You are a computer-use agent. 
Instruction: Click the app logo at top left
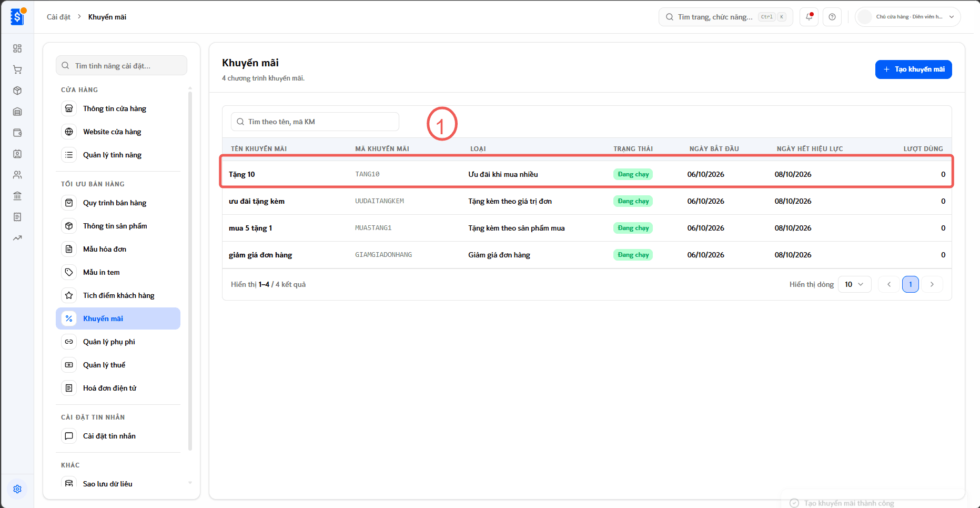point(17,17)
